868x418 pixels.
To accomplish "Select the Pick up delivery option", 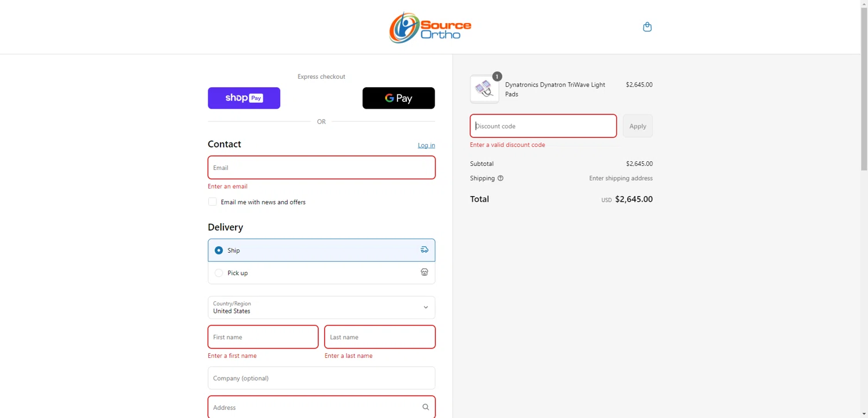I will (x=322, y=273).
